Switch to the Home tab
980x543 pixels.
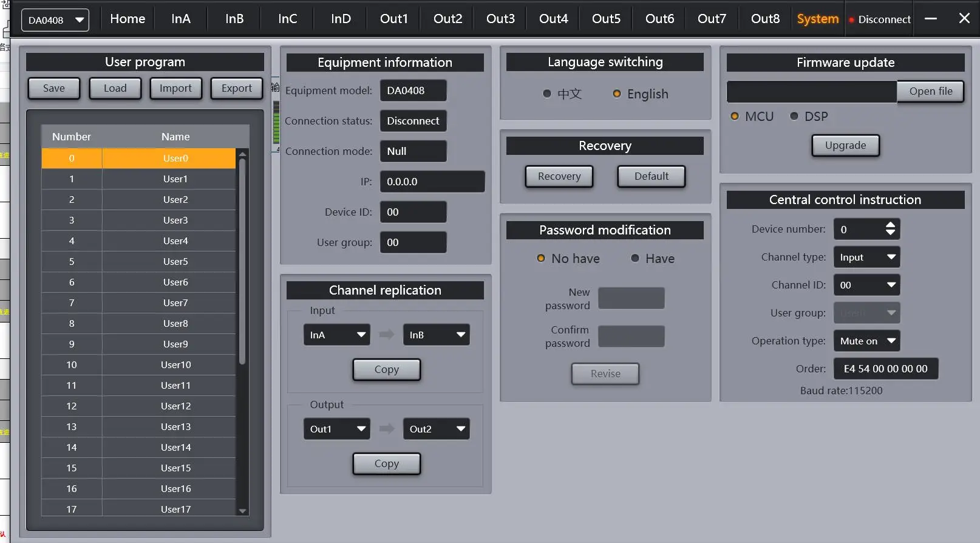point(128,19)
